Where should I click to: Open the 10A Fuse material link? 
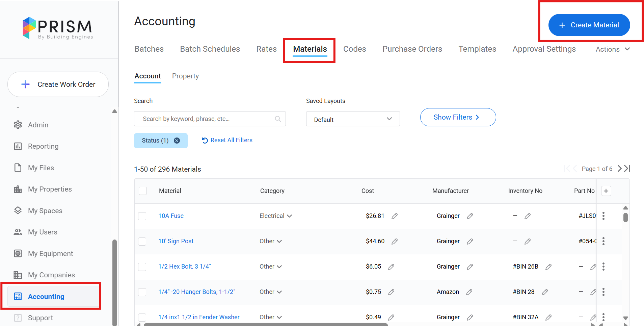(x=171, y=216)
